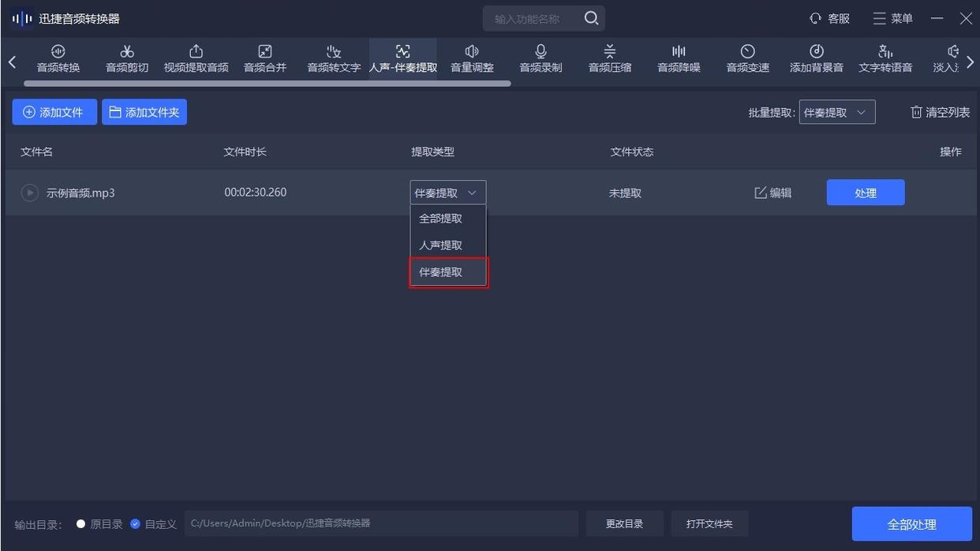Click the 处理 button for 示例音频.mp3
The width and height of the screenshot is (980, 551).
(866, 193)
